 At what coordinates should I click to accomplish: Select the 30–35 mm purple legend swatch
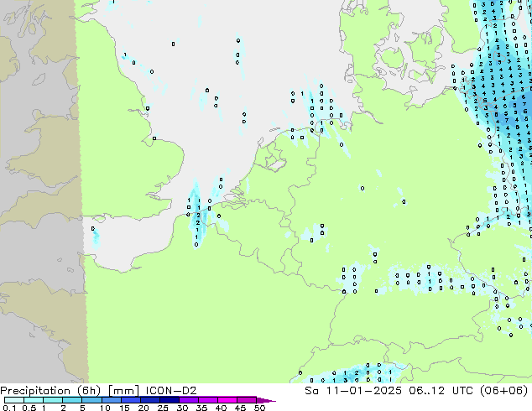[x=189, y=400]
